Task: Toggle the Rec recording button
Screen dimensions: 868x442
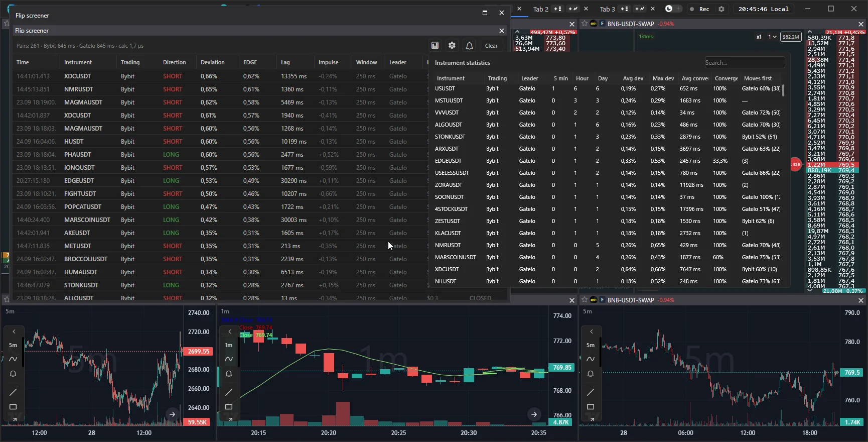Action: tap(699, 9)
